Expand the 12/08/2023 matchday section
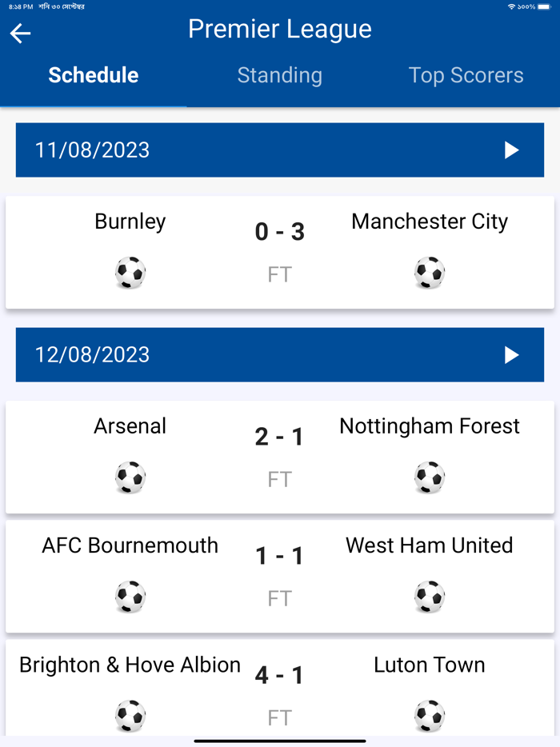This screenshot has width=560, height=747. (x=510, y=355)
